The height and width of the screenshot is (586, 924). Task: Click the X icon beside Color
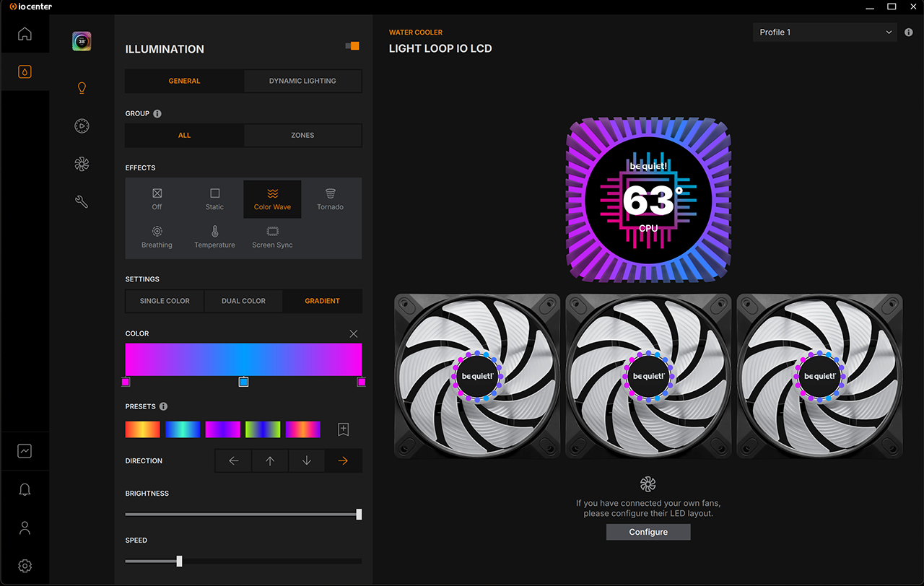(x=353, y=333)
